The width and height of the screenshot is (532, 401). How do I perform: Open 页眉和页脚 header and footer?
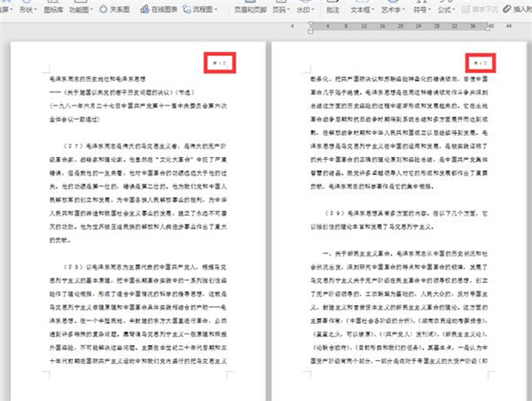(250, 10)
